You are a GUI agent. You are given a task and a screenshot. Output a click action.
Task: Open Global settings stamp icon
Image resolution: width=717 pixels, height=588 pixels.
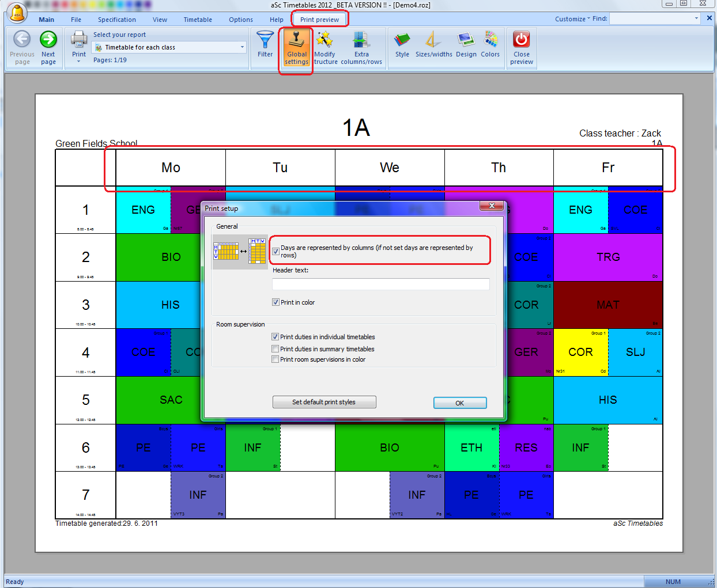(297, 40)
